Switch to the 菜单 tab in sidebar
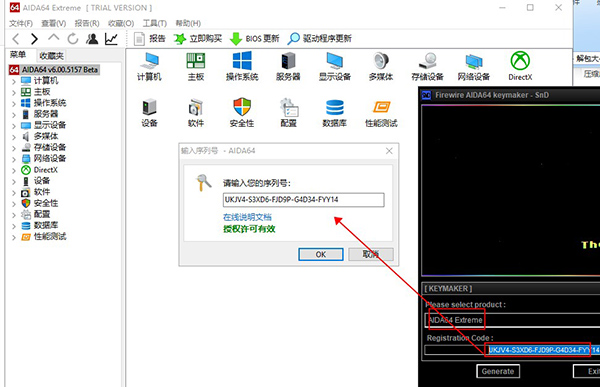This screenshot has width=600, height=387. click(18, 55)
